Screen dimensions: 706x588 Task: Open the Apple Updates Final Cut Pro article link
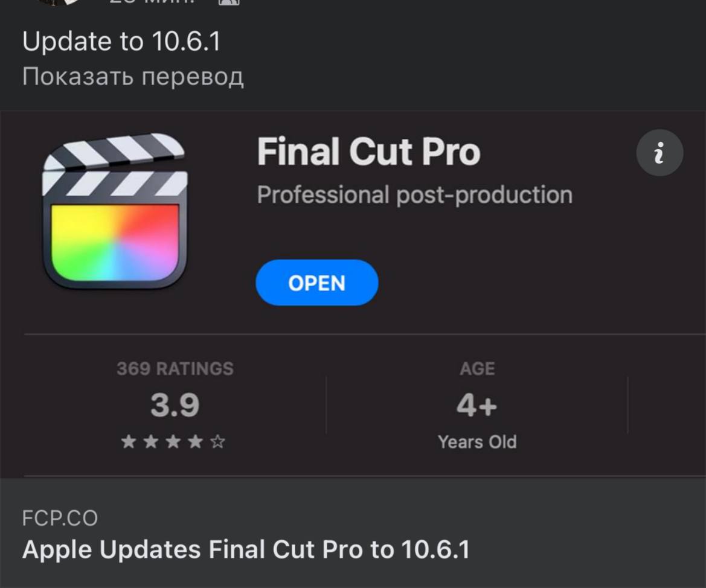(x=246, y=550)
